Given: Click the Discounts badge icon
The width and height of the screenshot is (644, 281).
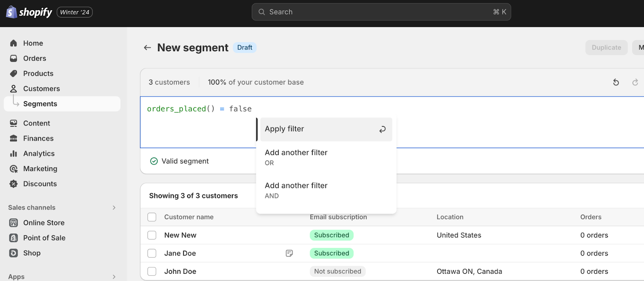Looking at the screenshot, I should click(14, 184).
